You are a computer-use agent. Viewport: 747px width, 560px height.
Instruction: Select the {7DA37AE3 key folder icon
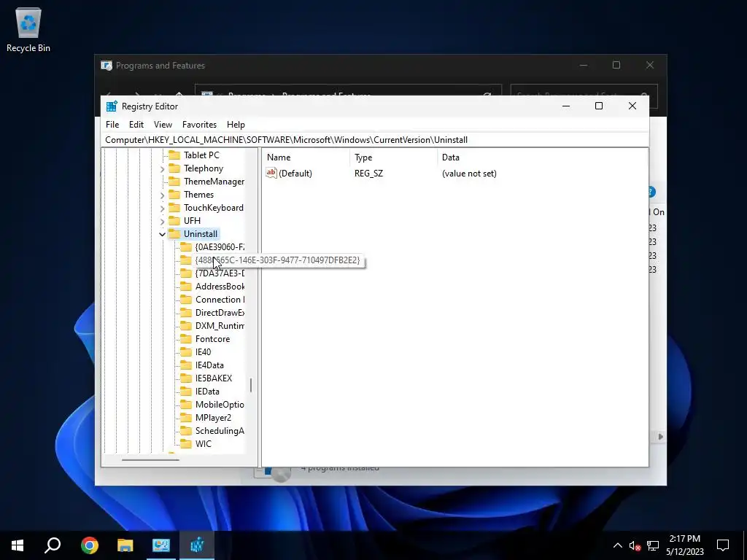186,273
